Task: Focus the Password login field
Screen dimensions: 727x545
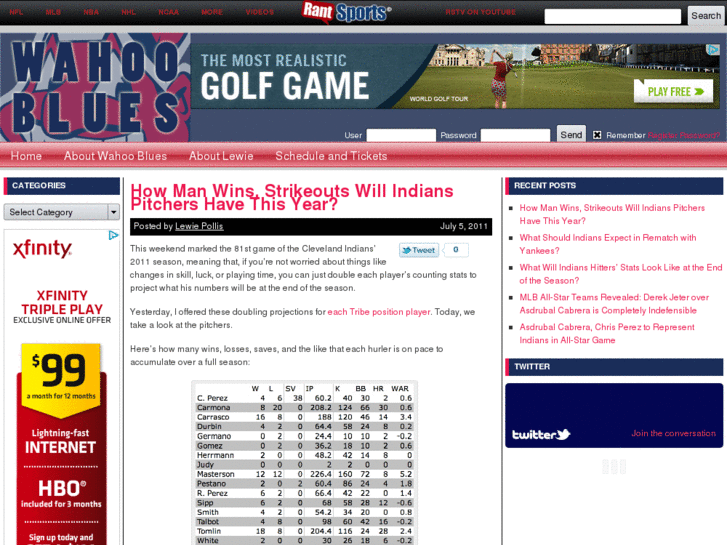Action: pos(515,135)
